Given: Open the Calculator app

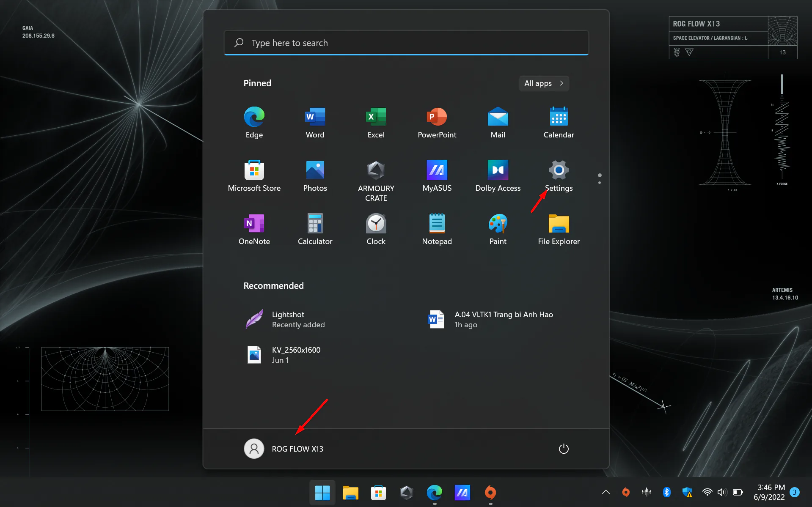Looking at the screenshot, I should [315, 229].
